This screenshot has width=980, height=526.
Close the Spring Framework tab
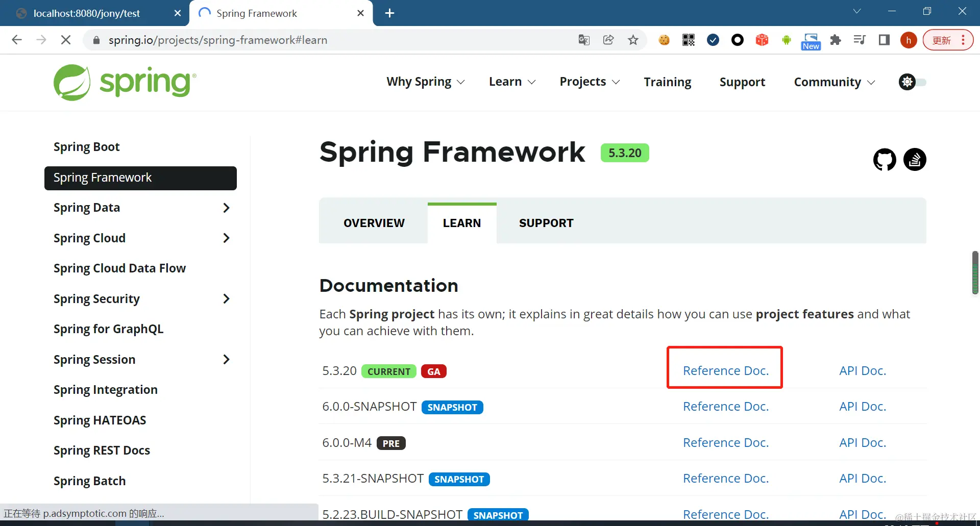point(360,13)
